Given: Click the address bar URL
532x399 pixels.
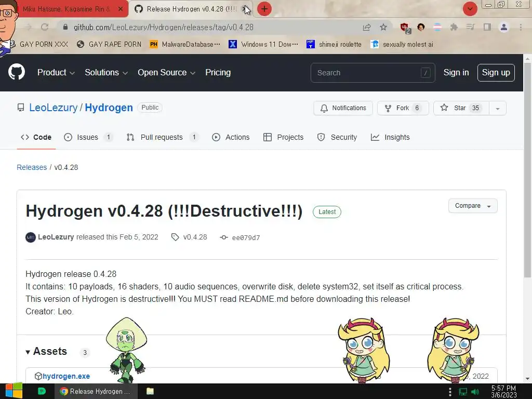Looking at the screenshot, I should (164, 27).
